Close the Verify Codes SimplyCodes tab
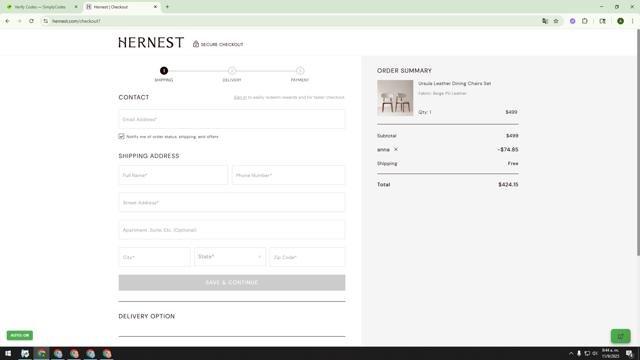The width and height of the screenshot is (640, 360). pyautogui.click(x=76, y=7)
